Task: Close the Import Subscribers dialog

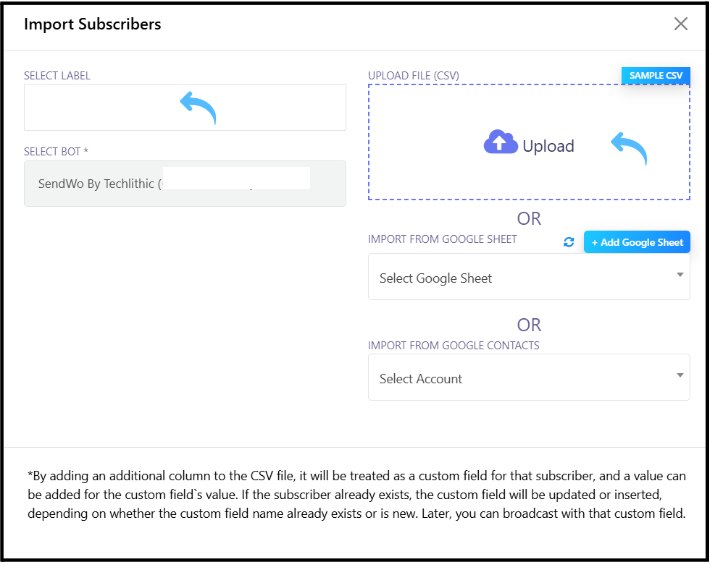Action: pyautogui.click(x=681, y=24)
